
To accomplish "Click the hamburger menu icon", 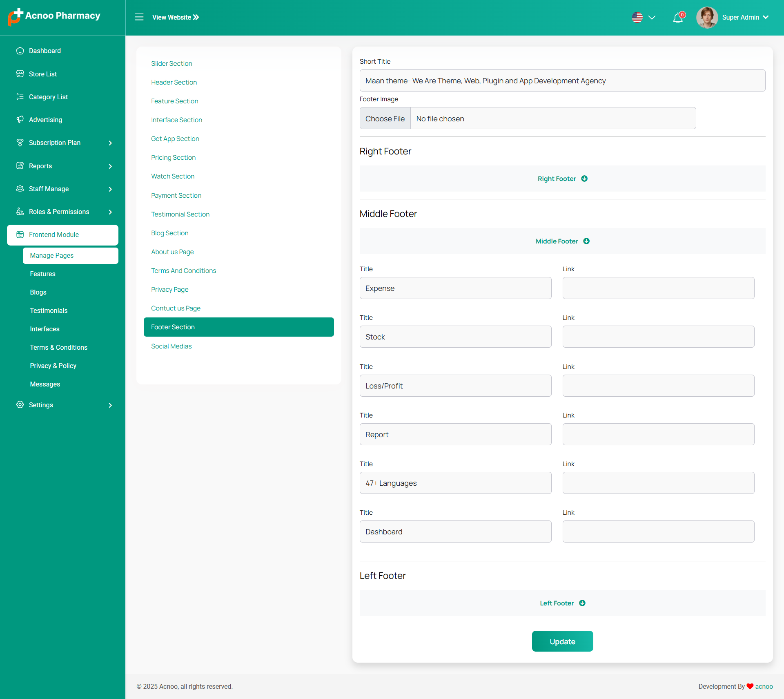I will (x=139, y=17).
